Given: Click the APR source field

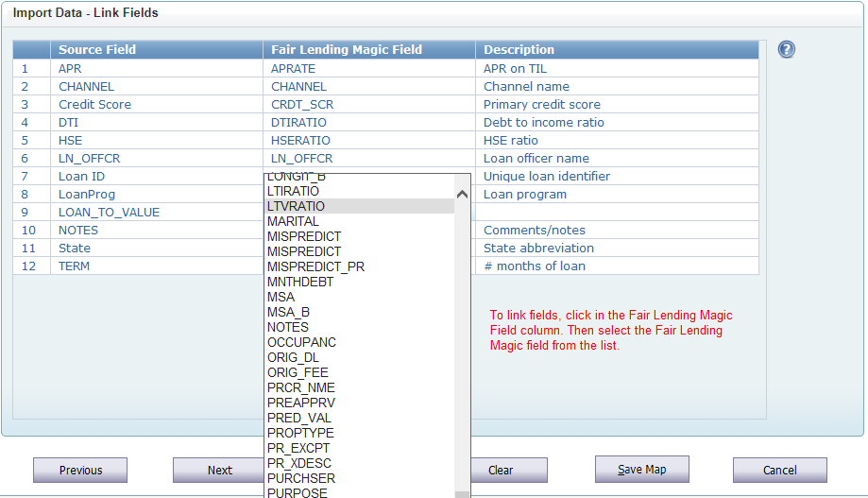Looking at the screenshot, I should [157, 69].
